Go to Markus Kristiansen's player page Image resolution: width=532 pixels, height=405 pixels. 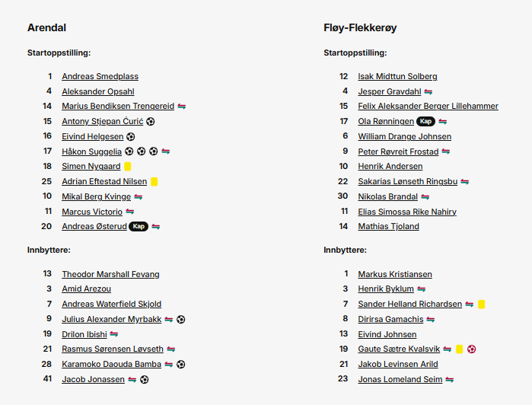point(395,275)
